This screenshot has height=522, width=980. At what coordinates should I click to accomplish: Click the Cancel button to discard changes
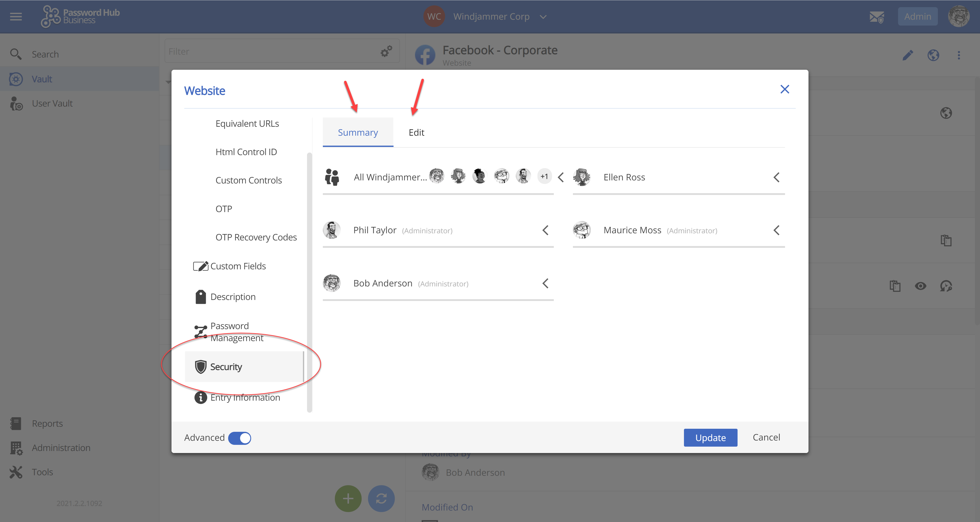coord(767,437)
